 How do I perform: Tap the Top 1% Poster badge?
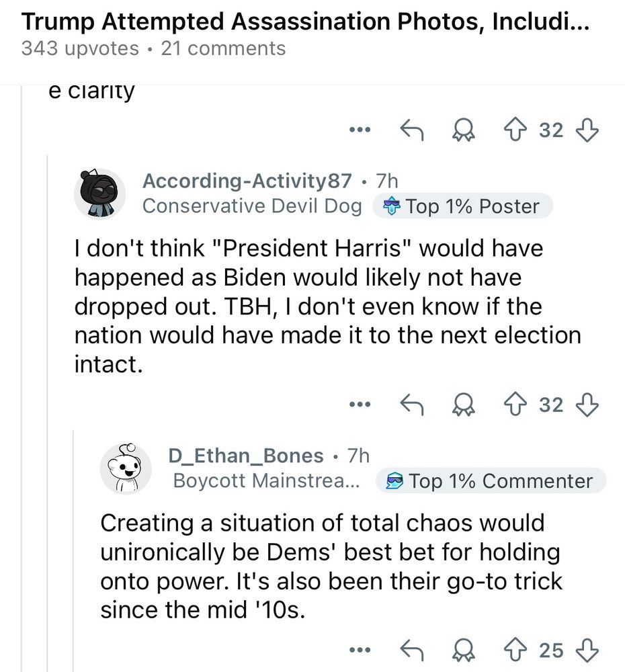pyautogui.click(x=462, y=206)
